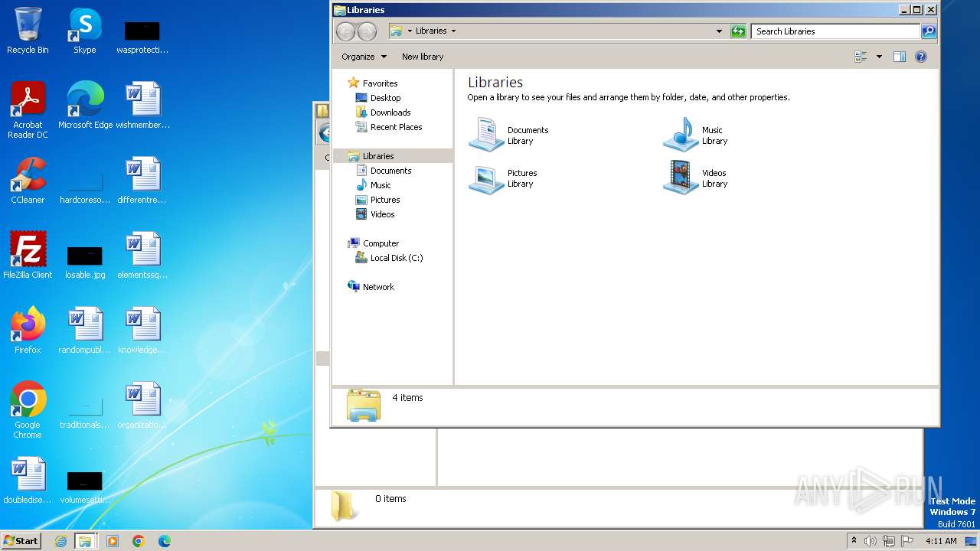Viewport: 980px width, 551px height.
Task: Click the File Explorer taskbar button
Action: (x=85, y=541)
